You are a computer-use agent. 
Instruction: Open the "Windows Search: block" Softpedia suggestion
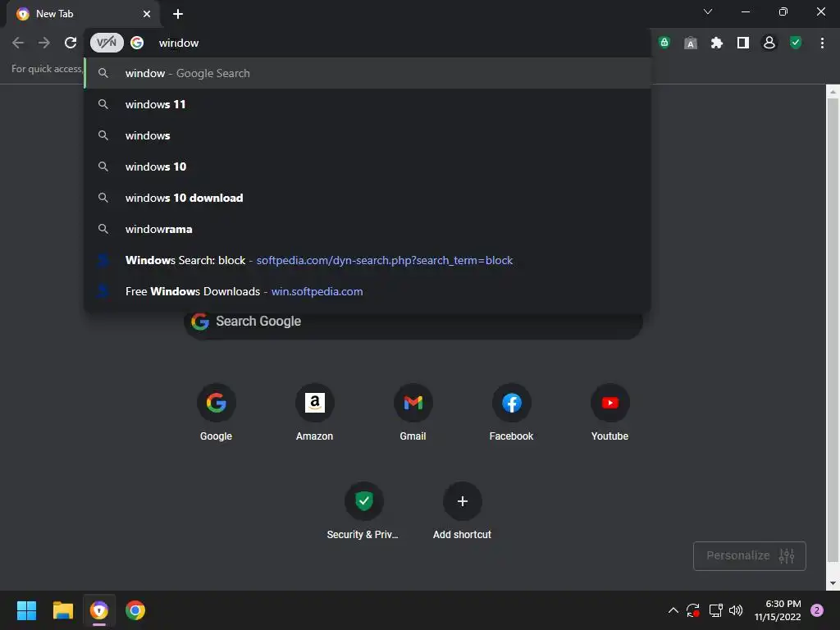(x=367, y=260)
